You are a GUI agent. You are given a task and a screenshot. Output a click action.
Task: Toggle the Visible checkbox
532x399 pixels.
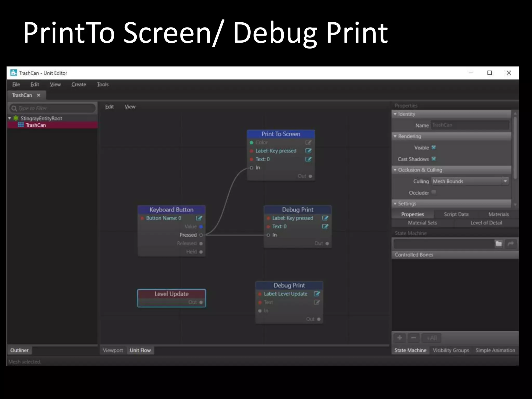click(x=434, y=148)
